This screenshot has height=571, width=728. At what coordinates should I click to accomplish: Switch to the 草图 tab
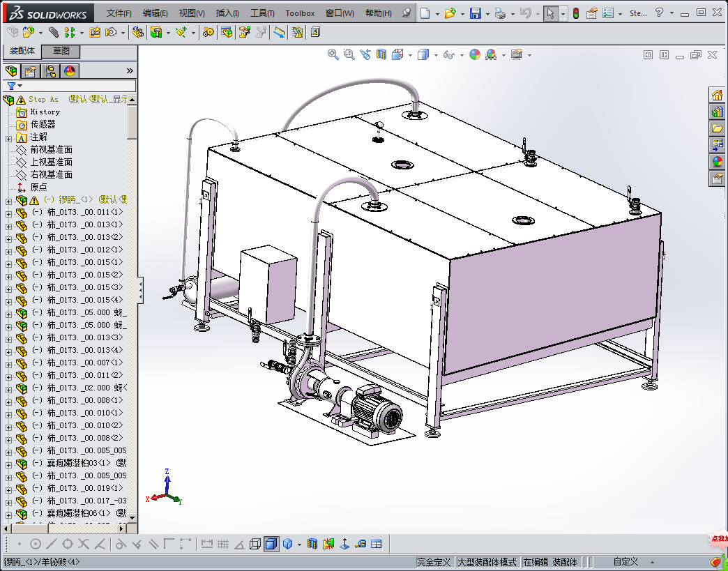pyautogui.click(x=61, y=51)
